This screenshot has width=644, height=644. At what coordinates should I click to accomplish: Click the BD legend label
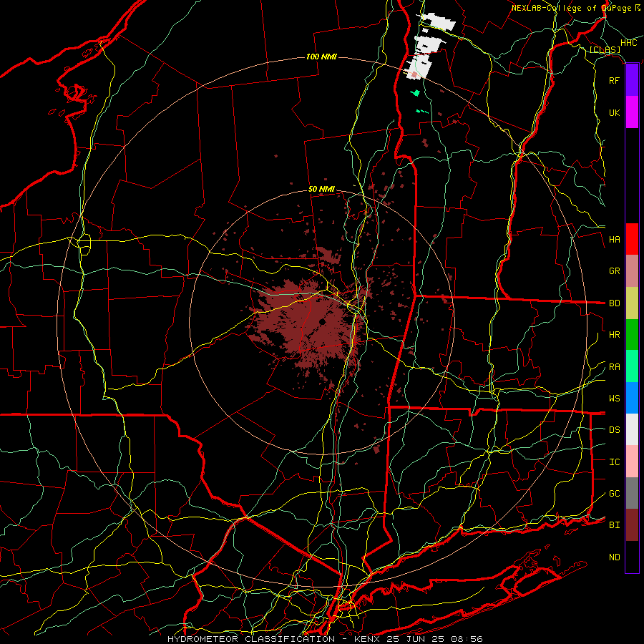coord(615,303)
